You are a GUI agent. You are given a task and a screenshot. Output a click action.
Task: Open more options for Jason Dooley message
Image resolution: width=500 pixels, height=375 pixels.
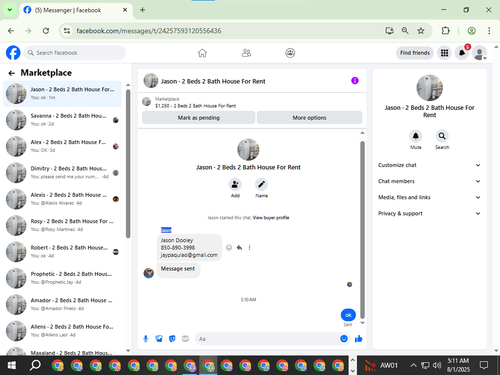coord(249,247)
